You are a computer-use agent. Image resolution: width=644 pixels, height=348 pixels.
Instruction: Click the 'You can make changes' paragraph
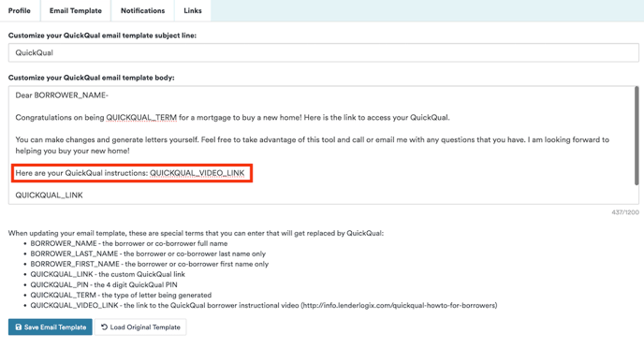[312, 145]
